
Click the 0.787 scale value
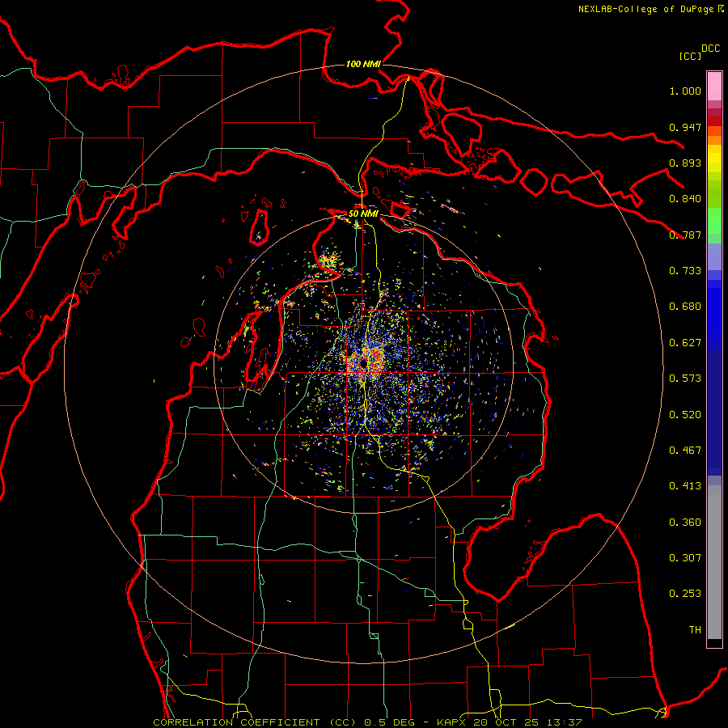pos(685,235)
